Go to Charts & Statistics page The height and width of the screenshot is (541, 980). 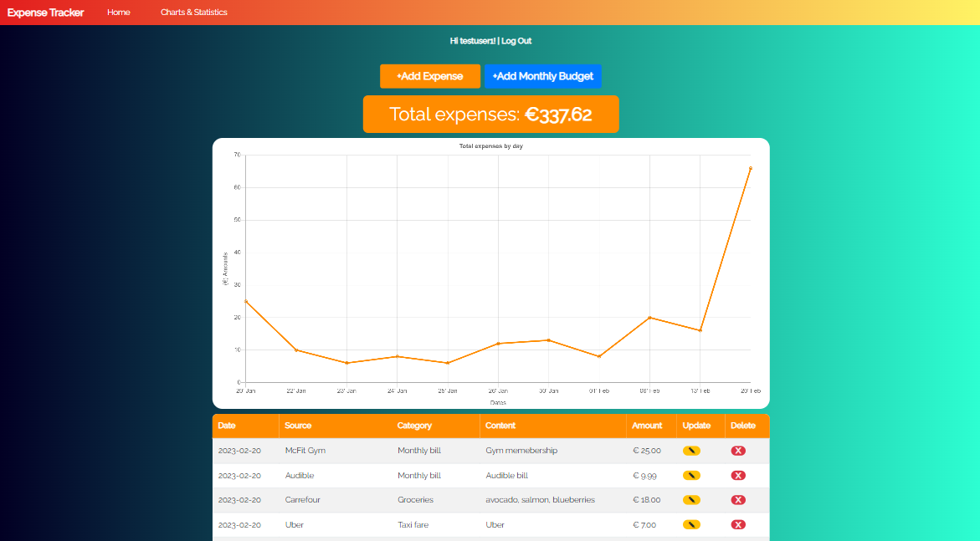point(194,12)
